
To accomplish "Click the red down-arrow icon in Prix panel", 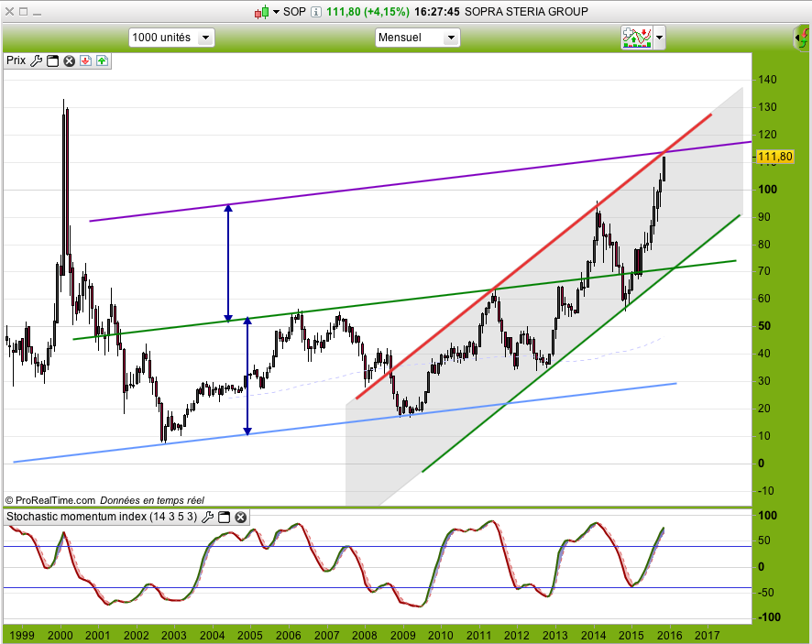I will tap(85, 61).
